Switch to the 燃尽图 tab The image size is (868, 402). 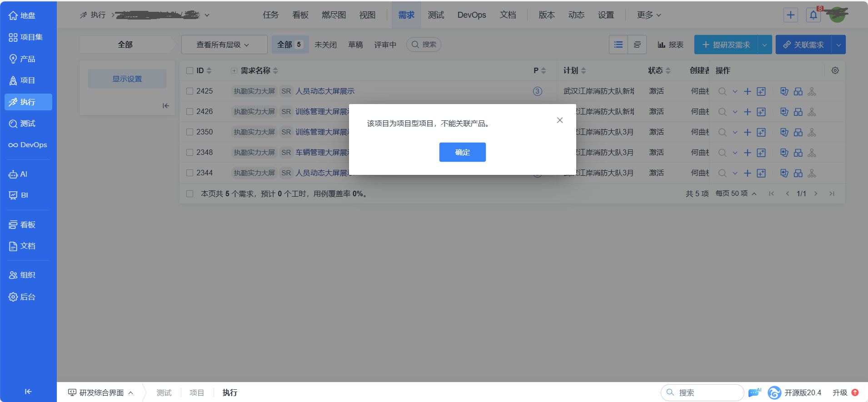pyautogui.click(x=334, y=15)
